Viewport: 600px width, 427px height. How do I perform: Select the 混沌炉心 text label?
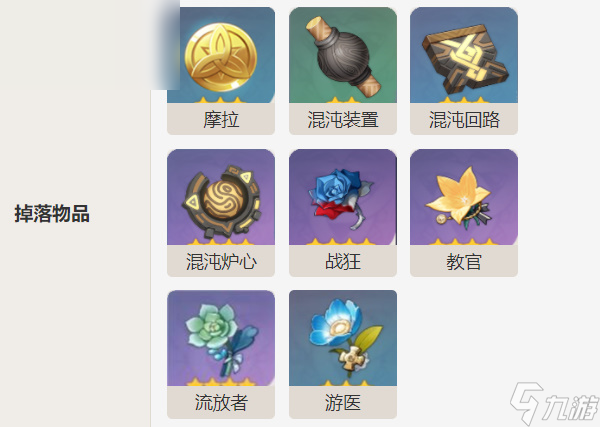[221, 262]
